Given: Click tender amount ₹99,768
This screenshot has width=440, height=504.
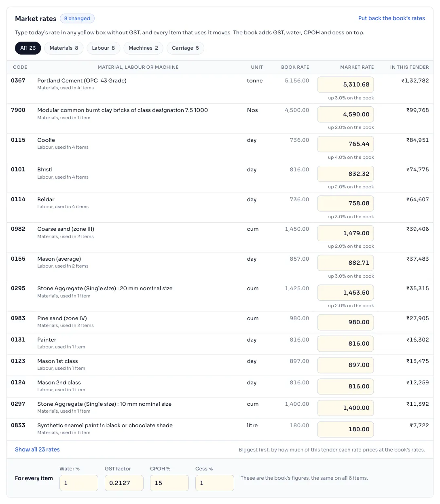Looking at the screenshot, I should [418, 110].
